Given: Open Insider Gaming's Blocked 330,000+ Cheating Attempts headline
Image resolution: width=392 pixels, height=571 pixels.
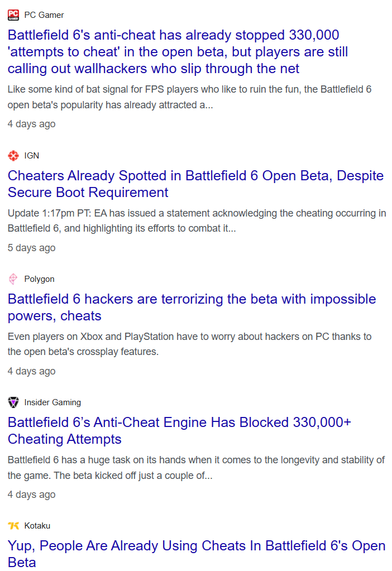Looking at the screenshot, I should [x=179, y=431].
